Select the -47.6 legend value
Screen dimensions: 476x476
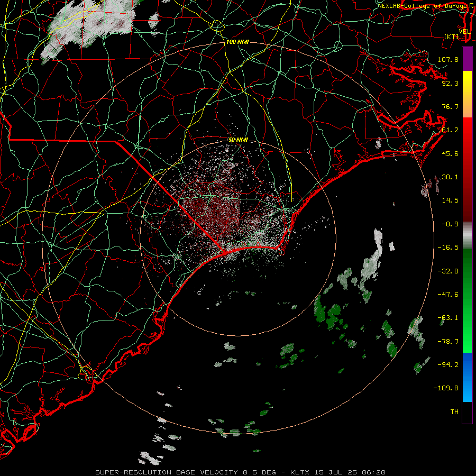448,294
